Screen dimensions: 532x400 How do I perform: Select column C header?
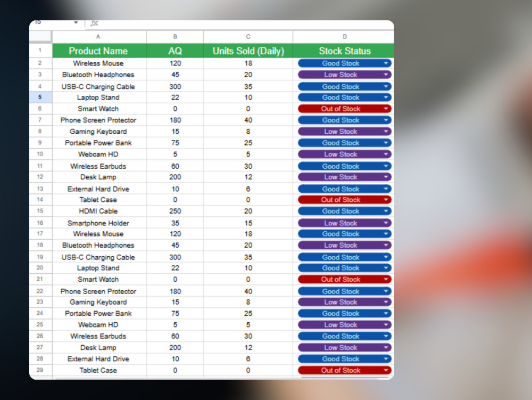point(248,37)
